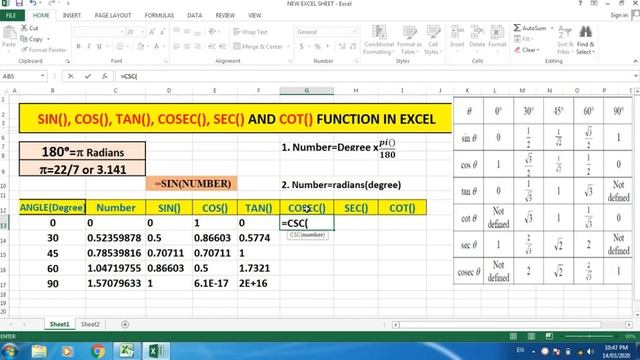Toggle Wrap Text option
The height and width of the screenshot is (360, 640).
250,32
